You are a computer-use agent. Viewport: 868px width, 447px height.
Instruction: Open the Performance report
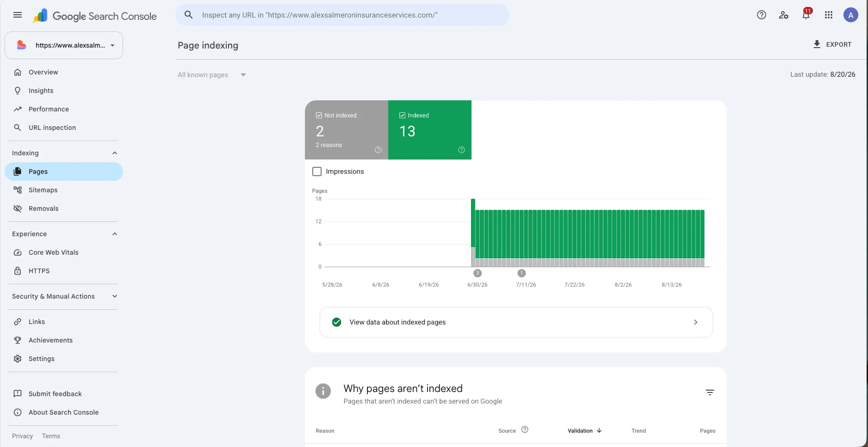64,109
